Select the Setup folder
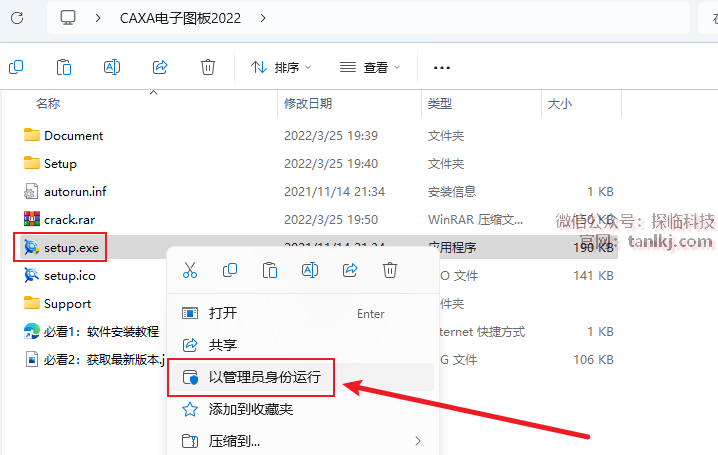The width and height of the screenshot is (718, 455). [x=60, y=164]
